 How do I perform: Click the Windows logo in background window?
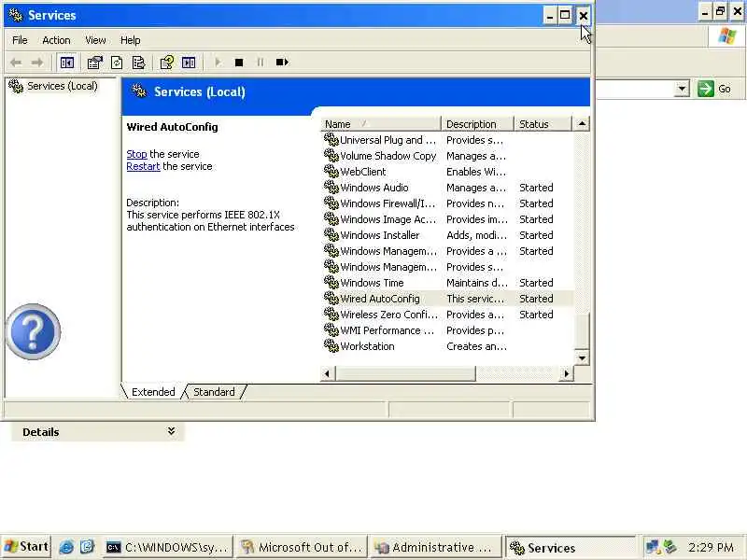727,35
